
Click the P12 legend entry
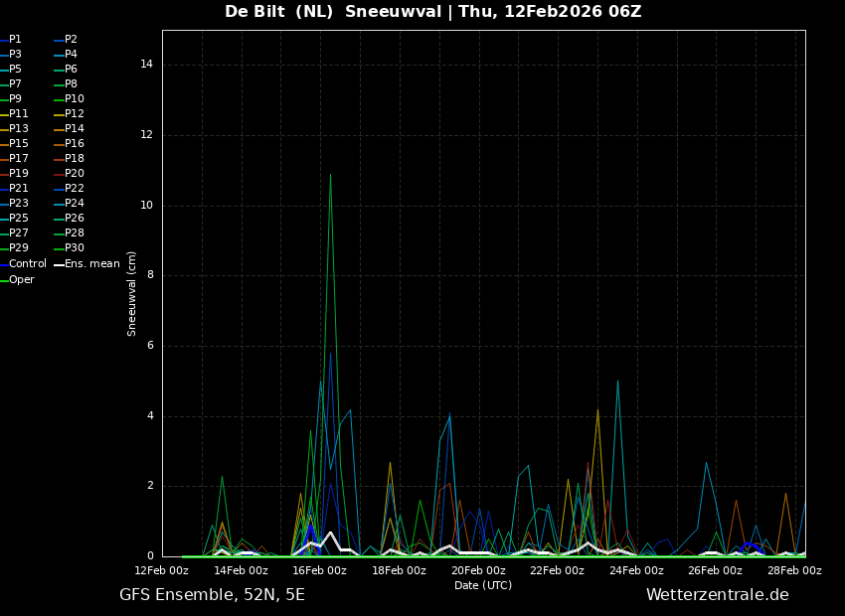(x=75, y=114)
